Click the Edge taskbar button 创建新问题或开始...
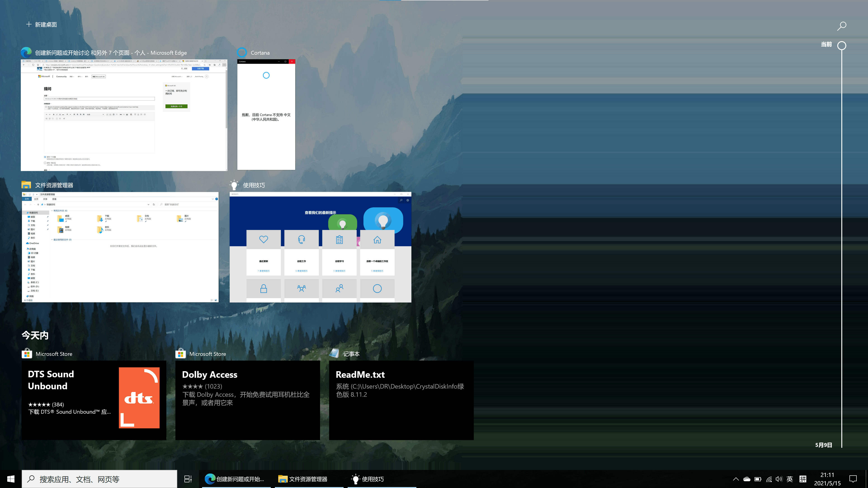Screen dimensions: 868x488 coord(236,479)
